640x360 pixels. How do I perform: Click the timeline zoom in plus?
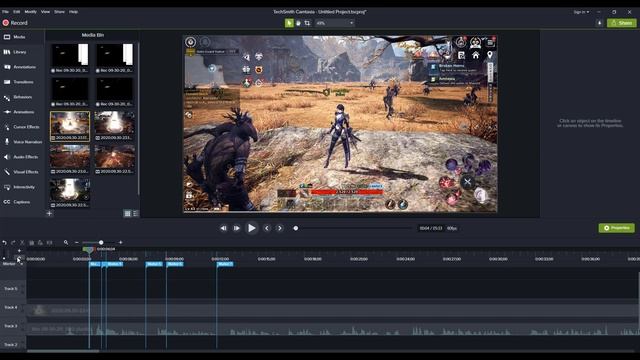pos(120,242)
